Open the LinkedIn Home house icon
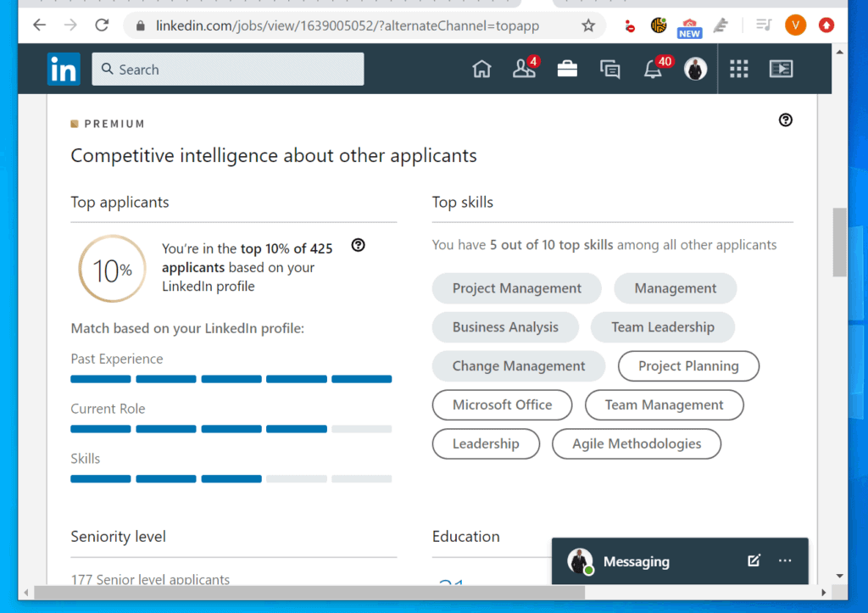Screen dimensions: 868x613 tap(481, 70)
